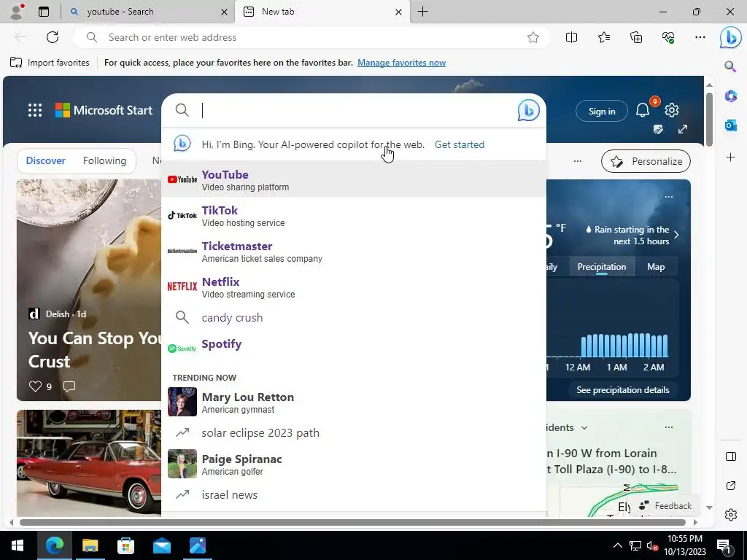Toggle the sidebar panel layout icon

pos(731,456)
